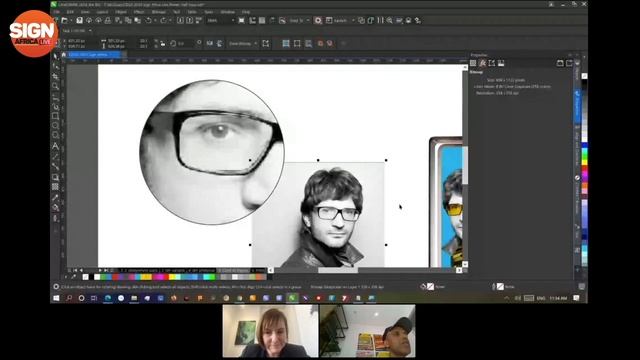
Task: Select the Text tool letter A
Action: (56, 146)
